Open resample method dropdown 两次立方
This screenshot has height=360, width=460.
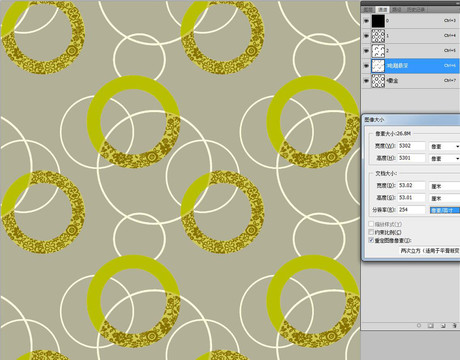(x=429, y=251)
